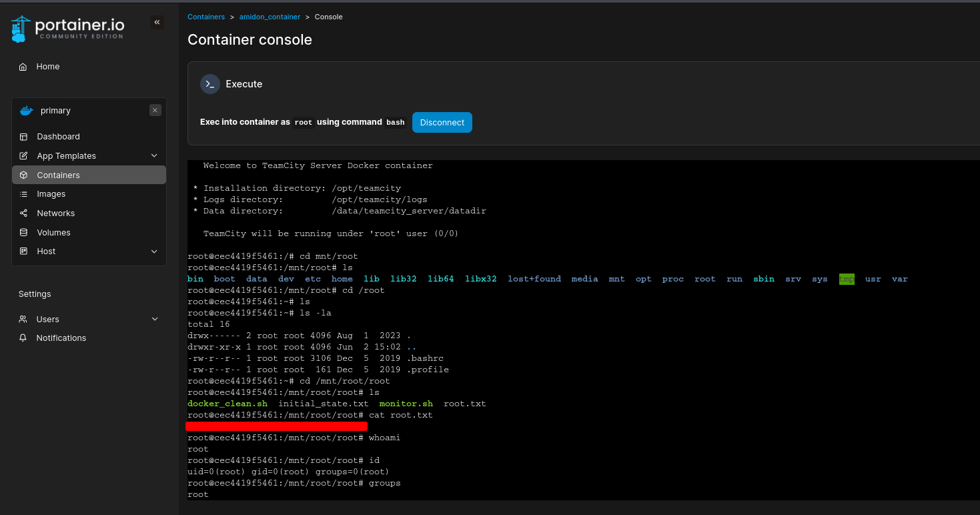This screenshot has width=980, height=515.
Task: Click the TeamCity welcome line in terminal
Action: coord(318,166)
